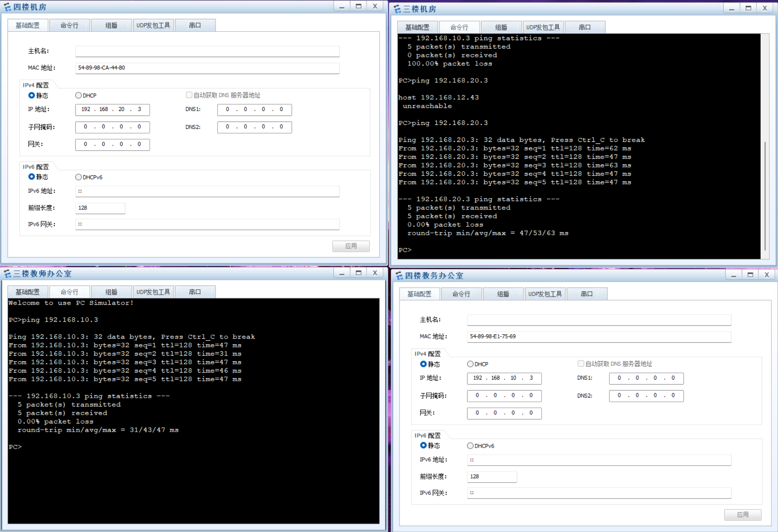Open UDP发包工具 tab in 三楼教师办公室
Image resolution: width=778 pixels, height=532 pixels.
click(153, 292)
